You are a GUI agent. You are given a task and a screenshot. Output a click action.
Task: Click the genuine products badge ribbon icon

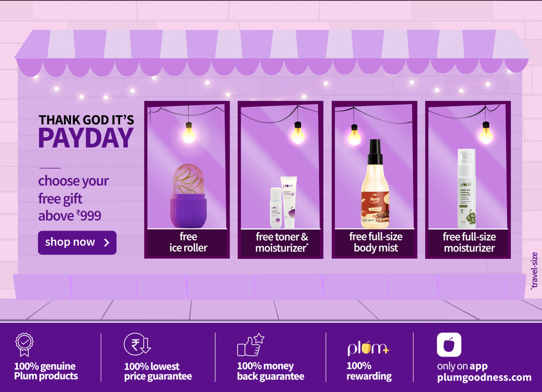point(24,344)
